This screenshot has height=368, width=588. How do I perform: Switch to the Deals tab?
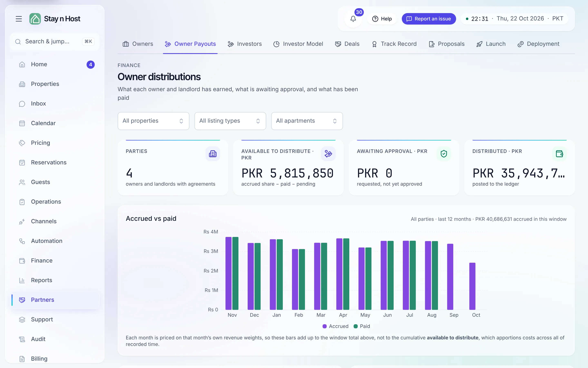pos(347,44)
